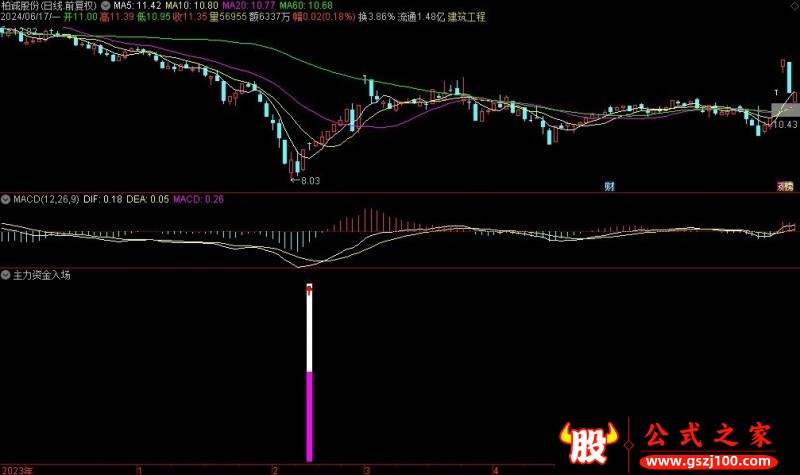Viewport: 800px width, 475px height.
Task: Click the float shares 流通1.48亿
Action: coord(421,17)
